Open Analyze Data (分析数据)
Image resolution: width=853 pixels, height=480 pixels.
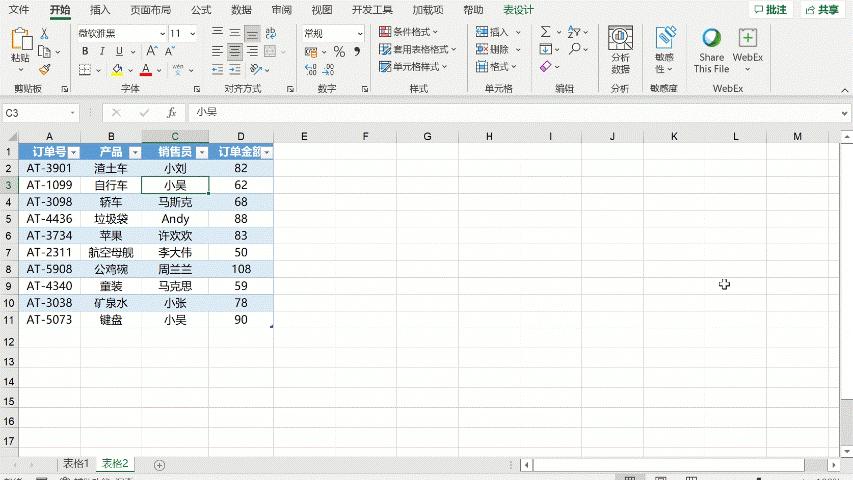620,50
